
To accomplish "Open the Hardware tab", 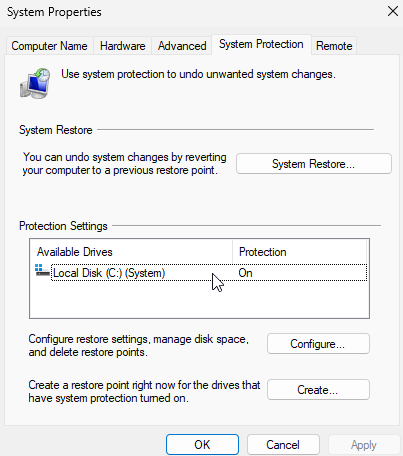I will coord(123,46).
